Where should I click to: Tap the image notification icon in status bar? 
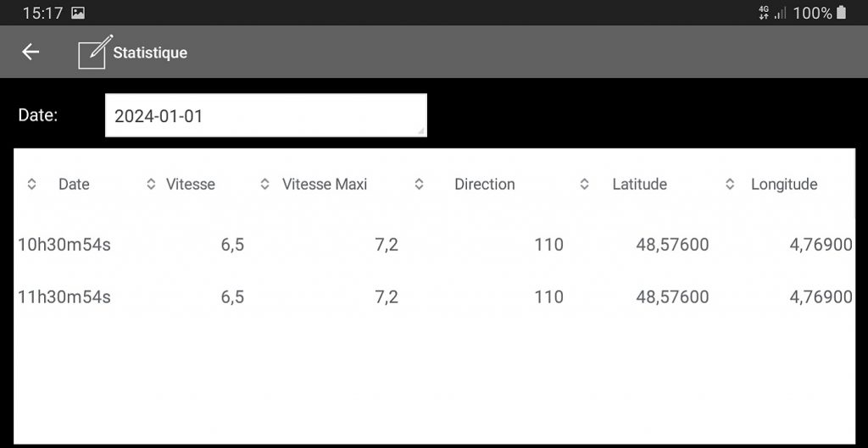pyautogui.click(x=78, y=13)
